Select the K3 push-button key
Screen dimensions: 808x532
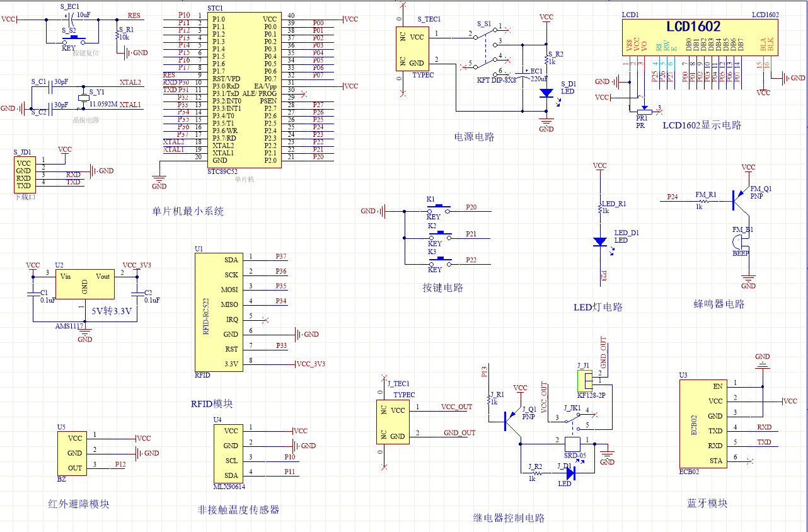(x=439, y=260)
